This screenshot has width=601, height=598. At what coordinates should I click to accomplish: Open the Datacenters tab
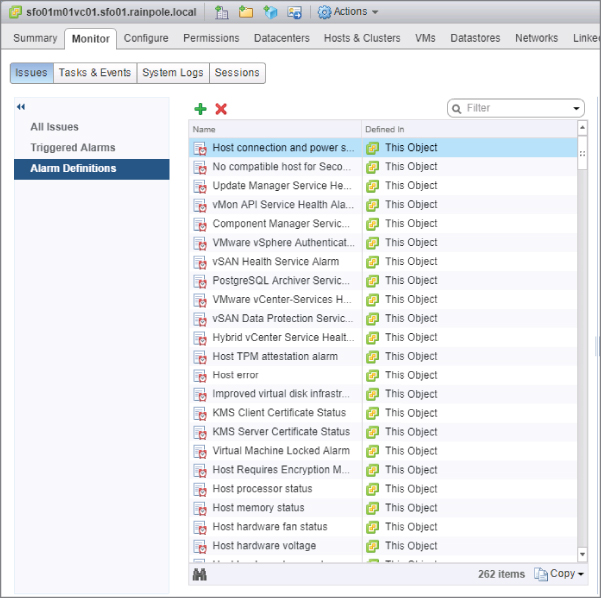click(x=282, y=38)
